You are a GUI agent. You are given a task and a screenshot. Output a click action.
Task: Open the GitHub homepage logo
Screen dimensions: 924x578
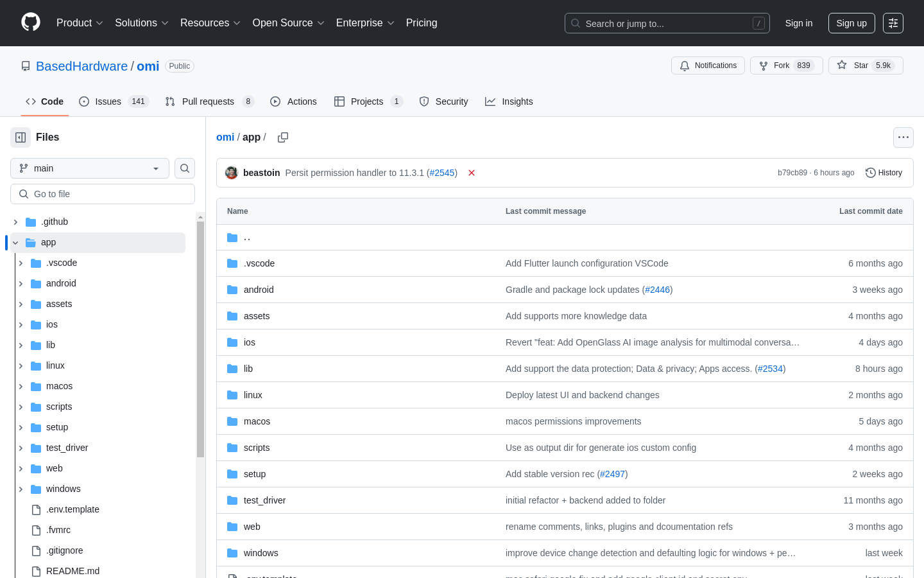pyautogui.click(x=31, y=22)
